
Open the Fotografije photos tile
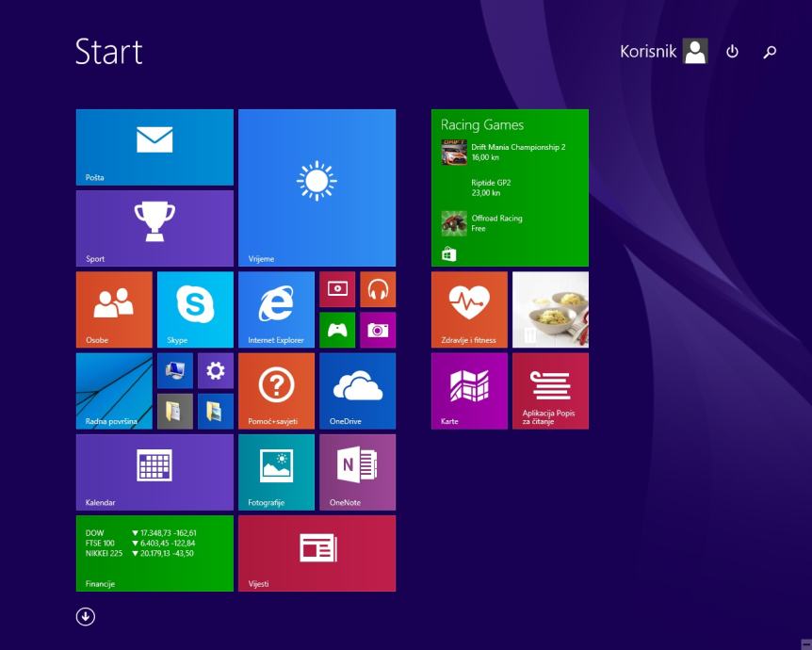click(277, 472)
